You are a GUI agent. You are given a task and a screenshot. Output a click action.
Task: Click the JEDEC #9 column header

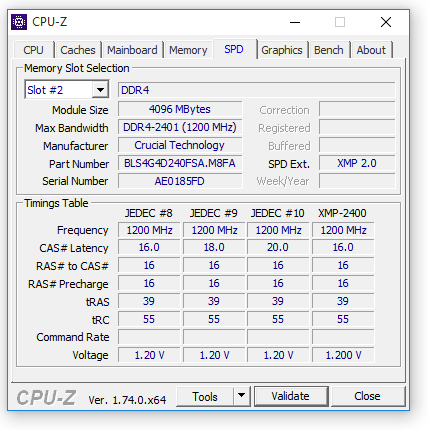point(214,213)
